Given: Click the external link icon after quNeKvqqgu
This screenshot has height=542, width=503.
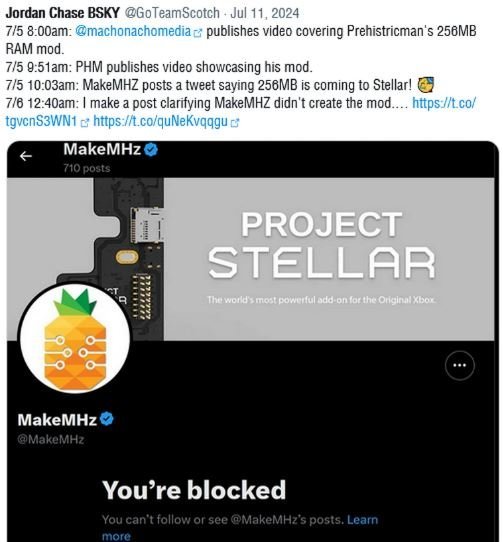Looking at the screenshot, I should pyautogui.click(x=235, y=122).
